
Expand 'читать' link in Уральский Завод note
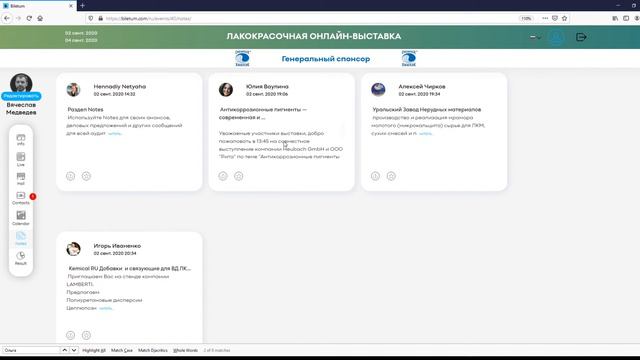[425, 133]
